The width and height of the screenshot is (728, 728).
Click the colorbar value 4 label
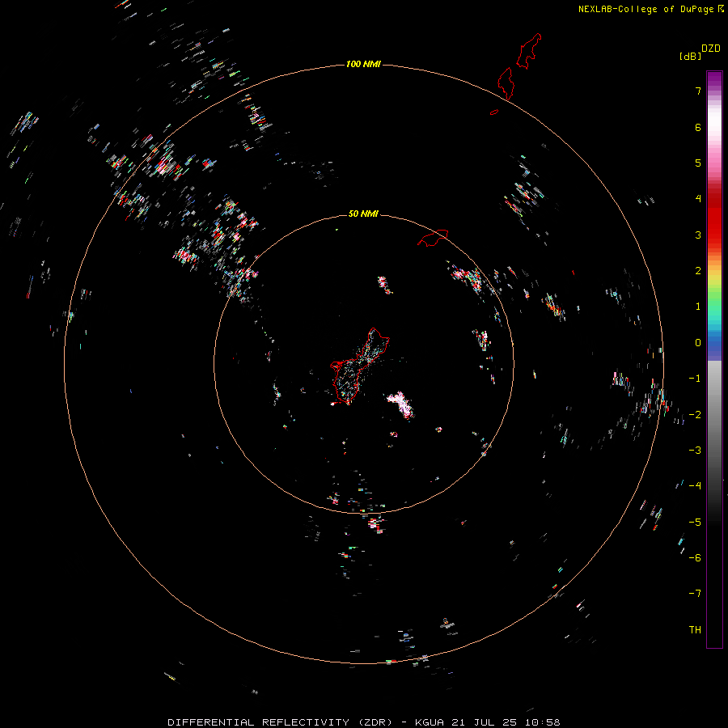pyautogui.click(x=698, y=199)
